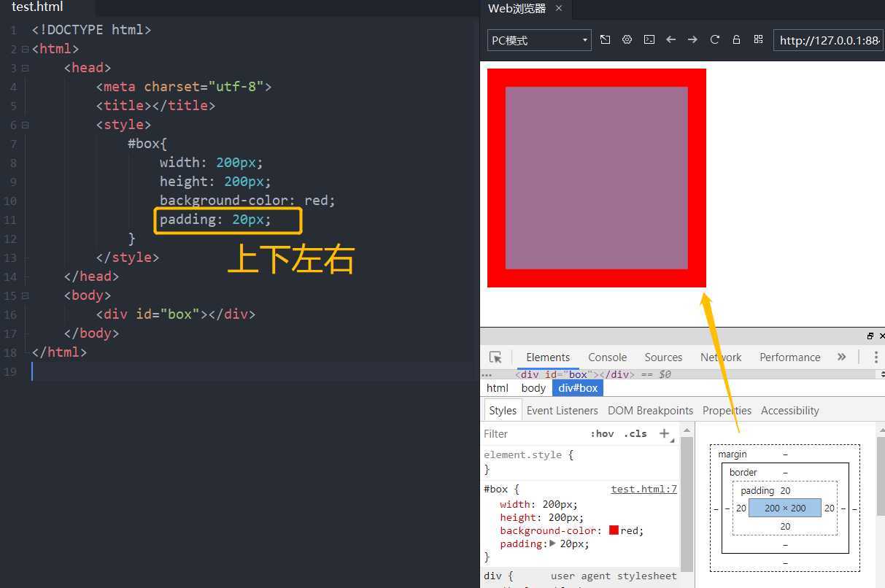Click the background-color: red; code line

247,200
